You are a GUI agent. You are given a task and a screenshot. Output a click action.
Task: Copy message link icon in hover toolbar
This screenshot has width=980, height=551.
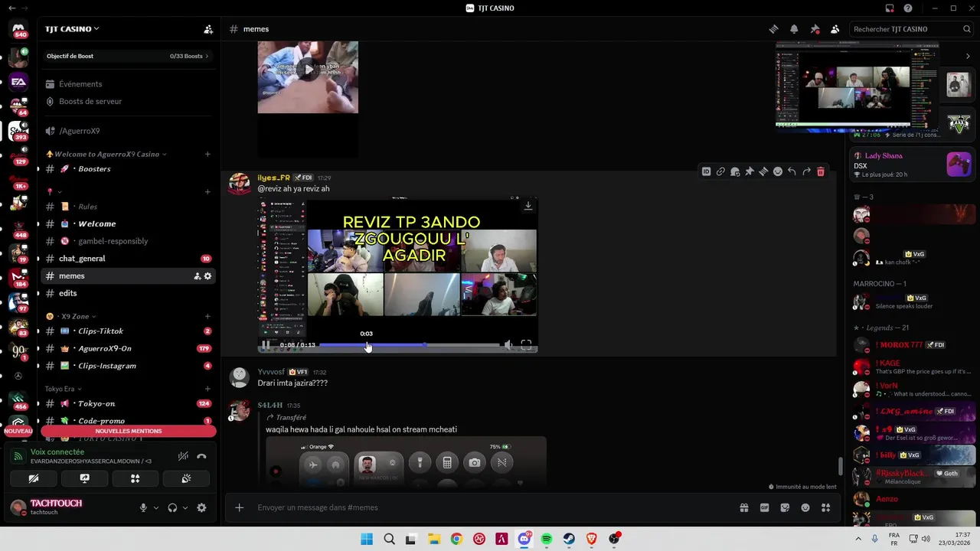coord(720,171)
